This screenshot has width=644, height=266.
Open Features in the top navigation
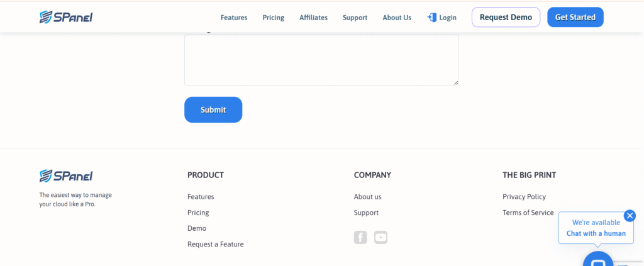(x=234, y=18)
